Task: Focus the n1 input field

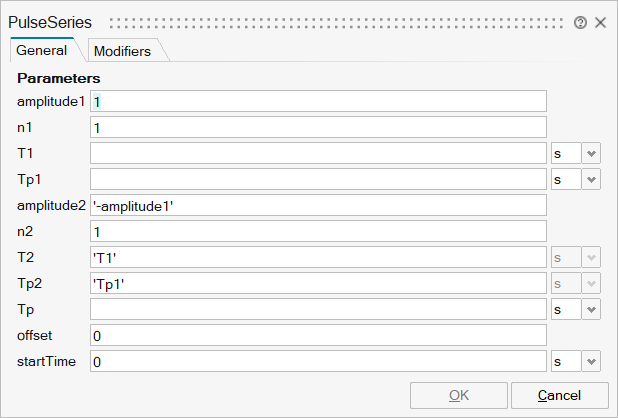Action: click(x=318, y=127)
